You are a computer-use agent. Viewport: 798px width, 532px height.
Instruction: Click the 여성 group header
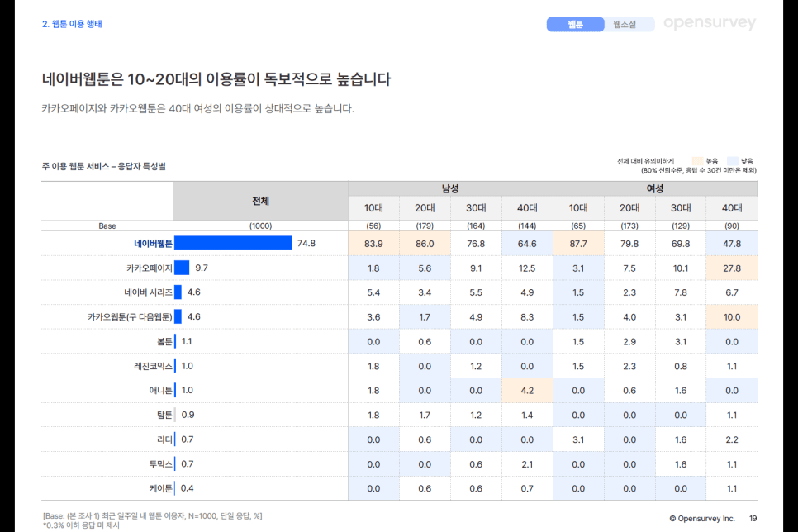[655, 188]
